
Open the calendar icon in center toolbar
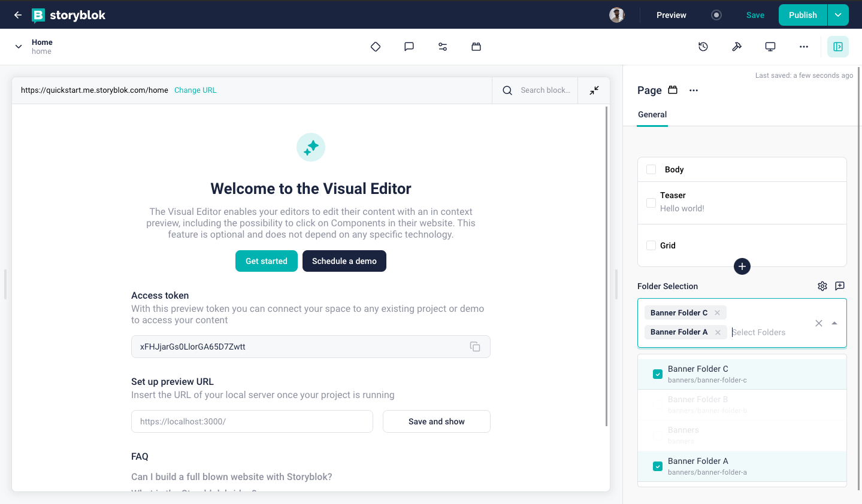(x=476, y=47)
